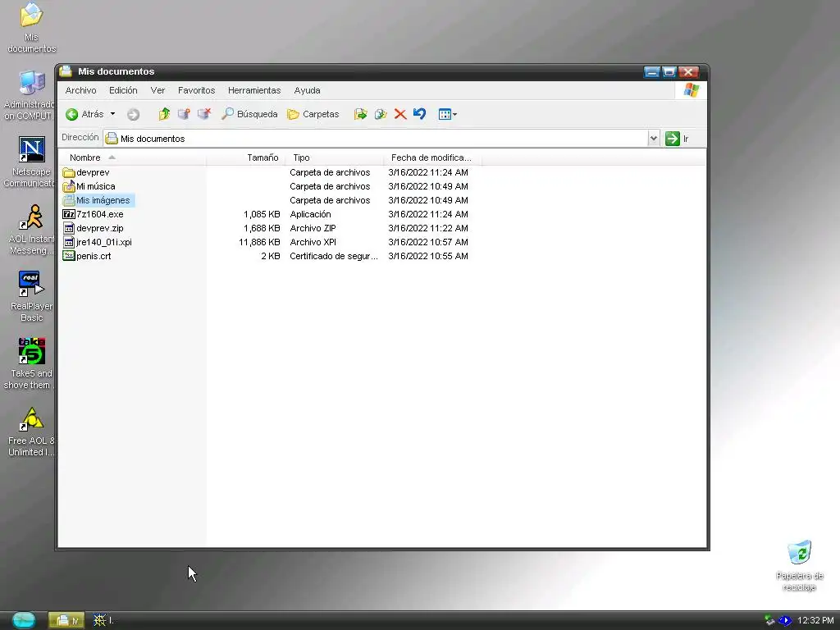This screenshot has width=840, height=630.
Task: Toggle the Carpetas folder pane
Action: click(313, 114)
